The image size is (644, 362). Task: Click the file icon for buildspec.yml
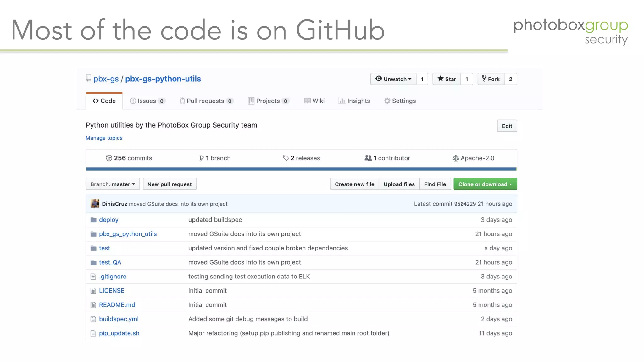coord(93,319)
